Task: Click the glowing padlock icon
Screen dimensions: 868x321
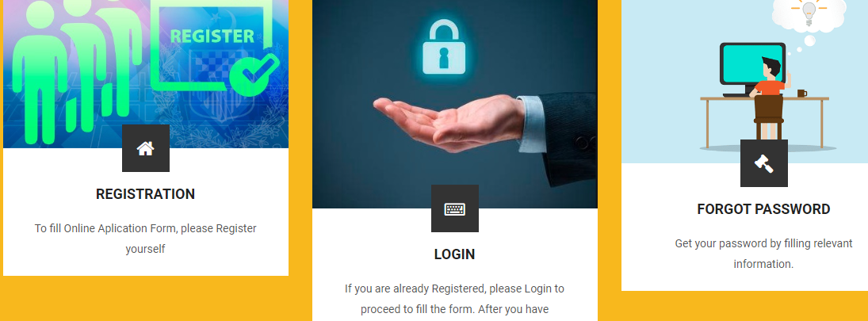Action: tap(444, 48)
